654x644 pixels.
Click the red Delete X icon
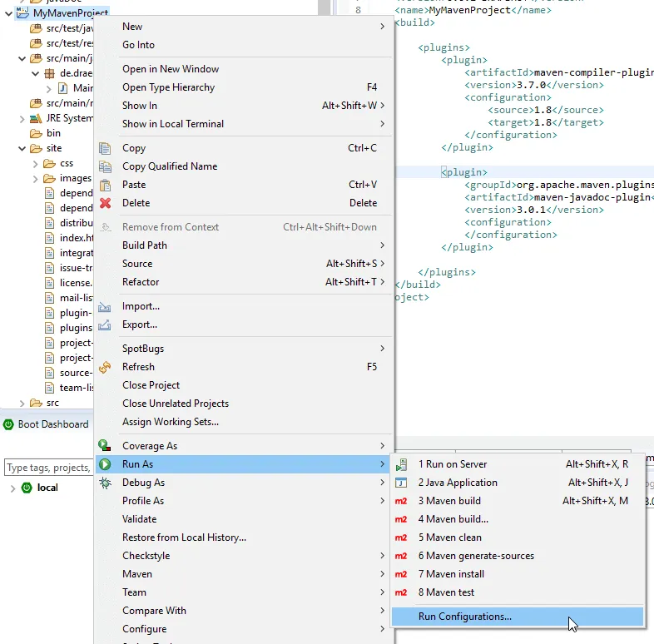pyautogui.click(x=105, y=203)
